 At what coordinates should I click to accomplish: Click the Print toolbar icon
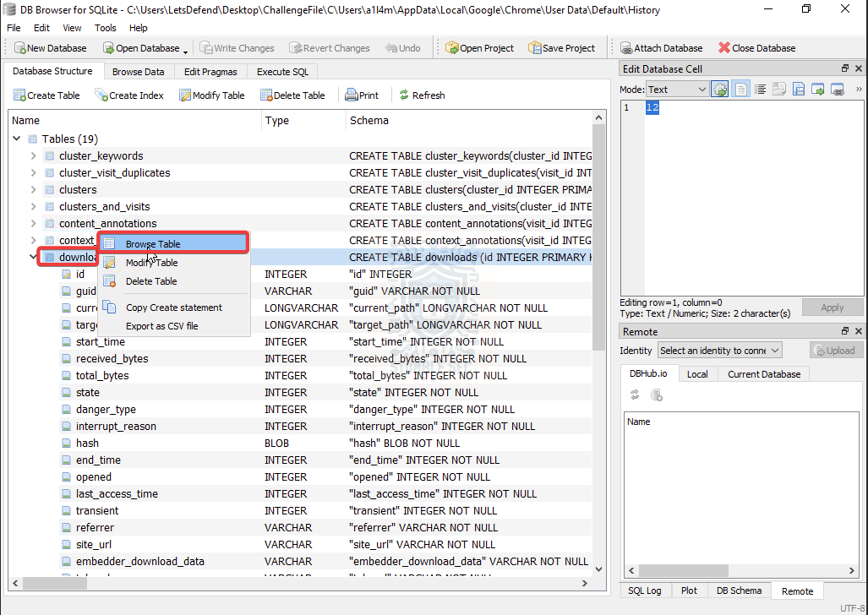point(351,95)
